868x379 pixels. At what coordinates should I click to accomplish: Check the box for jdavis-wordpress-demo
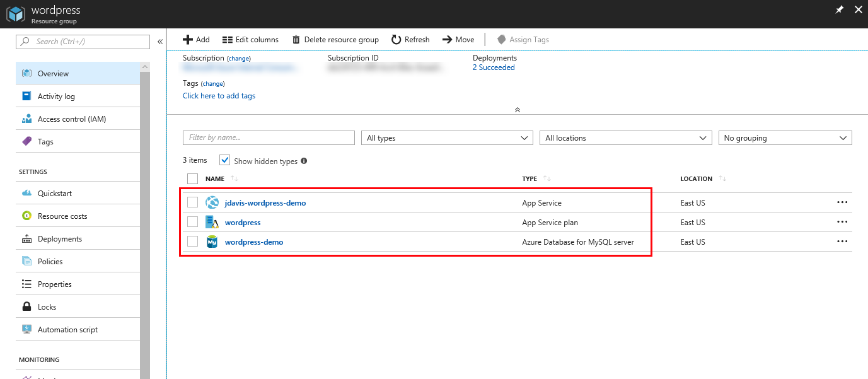(x=193, y=202)
